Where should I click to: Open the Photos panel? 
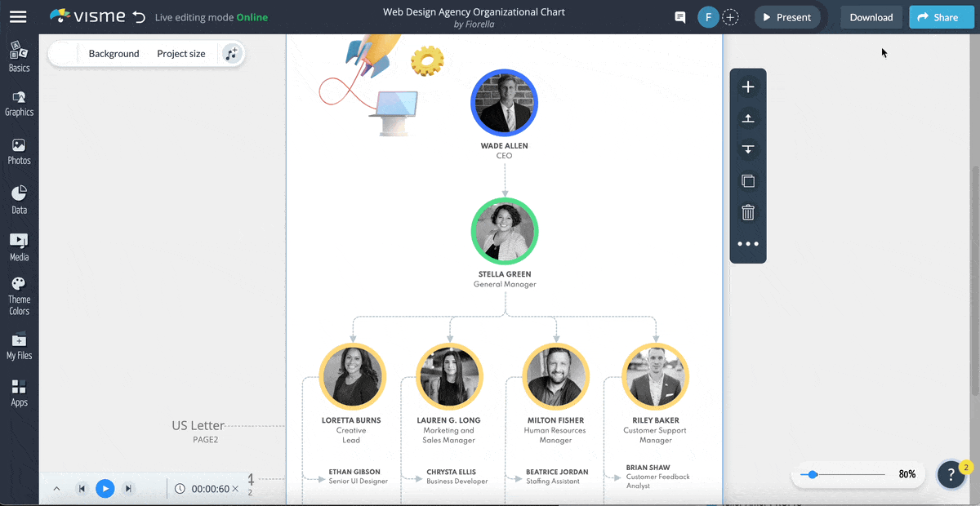(x=19, y=149)
